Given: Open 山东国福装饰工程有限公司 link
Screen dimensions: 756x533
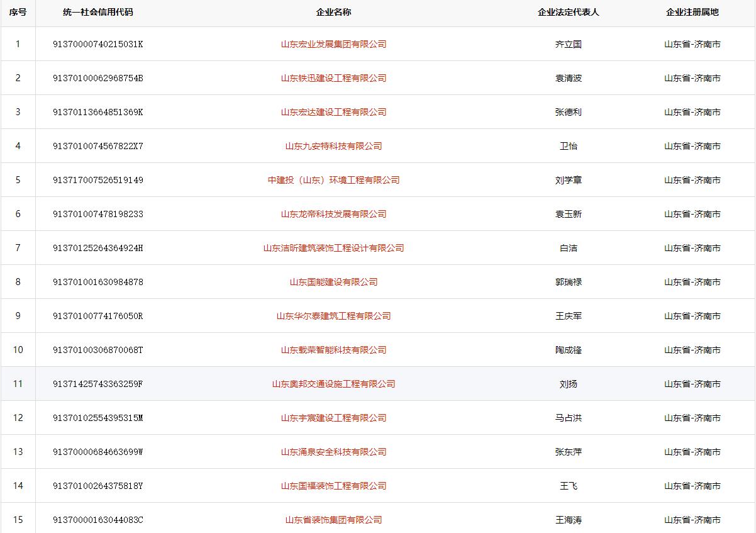Looking at the screenshot, I should pos(333,486).
